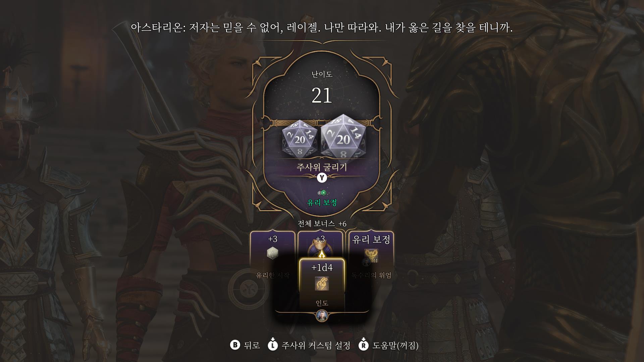The width and height of the screenshot is (644, 362).
Task: Click the L stick icon prompt
Action: coord(273,345)
